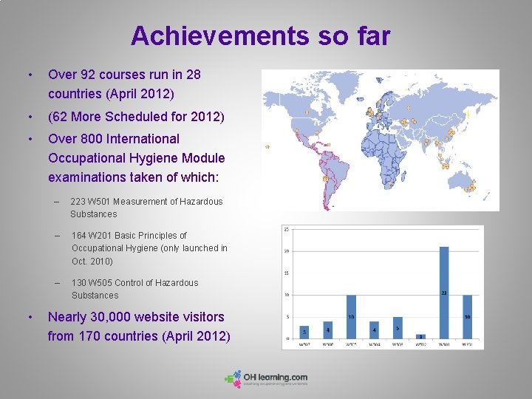Select the W505 bar in the bar chart

[x=351, y=317]
